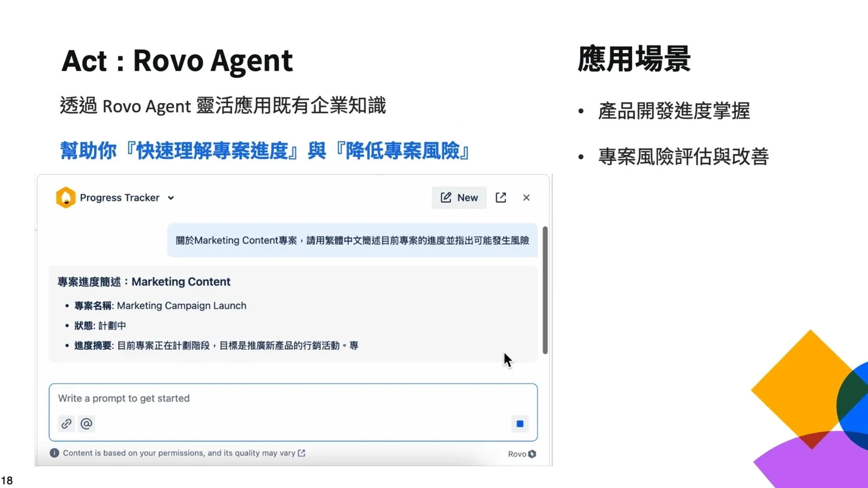Open chat in a new window icon
Screen dimensions: 868x488
pos(501,198)
